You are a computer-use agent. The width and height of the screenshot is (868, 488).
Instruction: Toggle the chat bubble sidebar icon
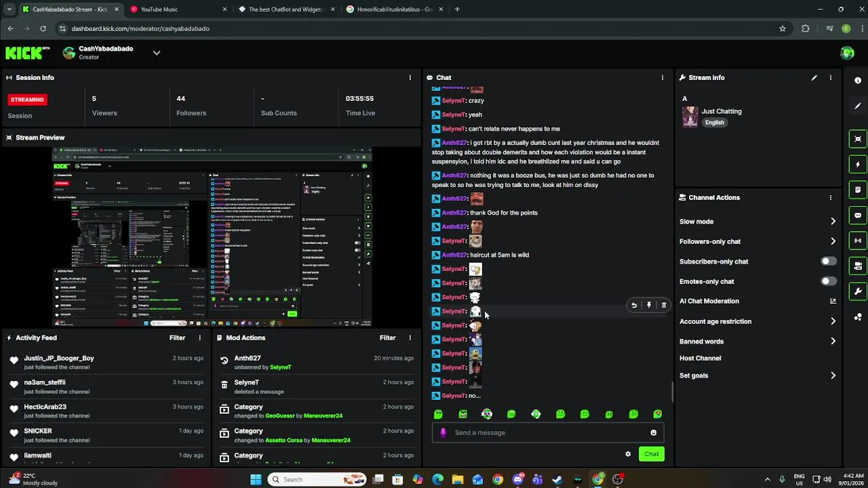(858, 215)
